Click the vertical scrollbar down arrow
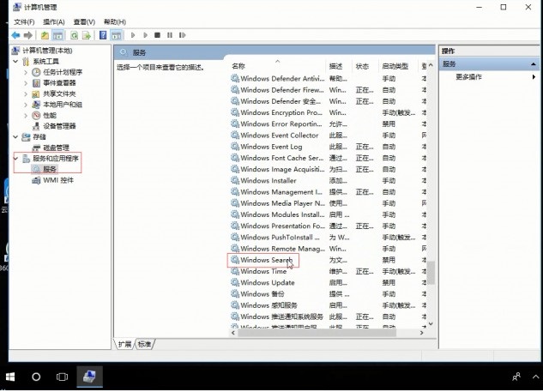Screen dimensions: 543x392 431,323
